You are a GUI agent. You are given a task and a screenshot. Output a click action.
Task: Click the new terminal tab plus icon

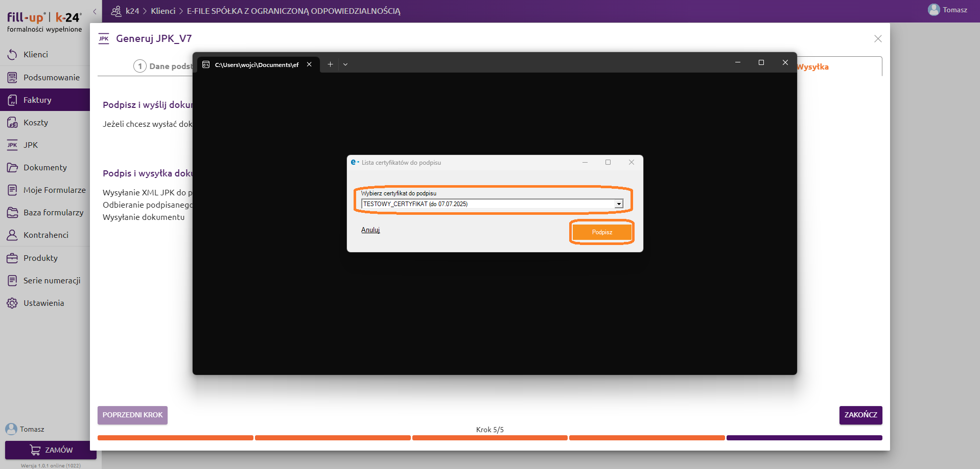(330, 64)
